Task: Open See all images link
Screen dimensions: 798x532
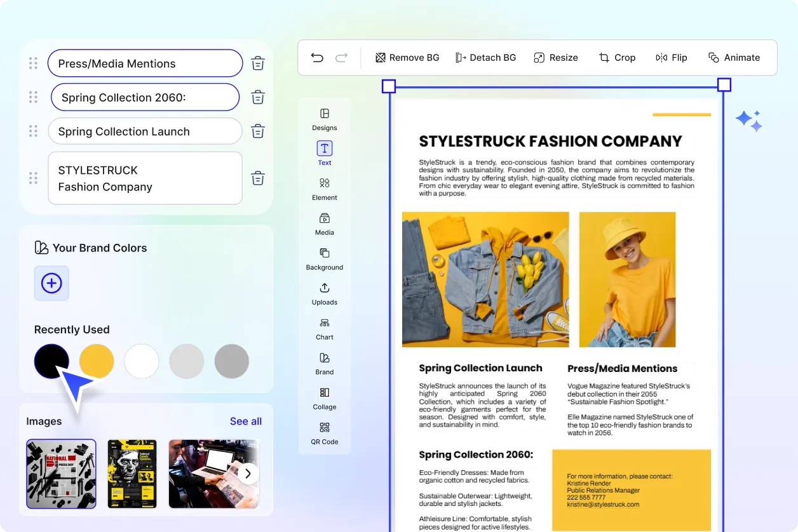Action: point(245,422)
